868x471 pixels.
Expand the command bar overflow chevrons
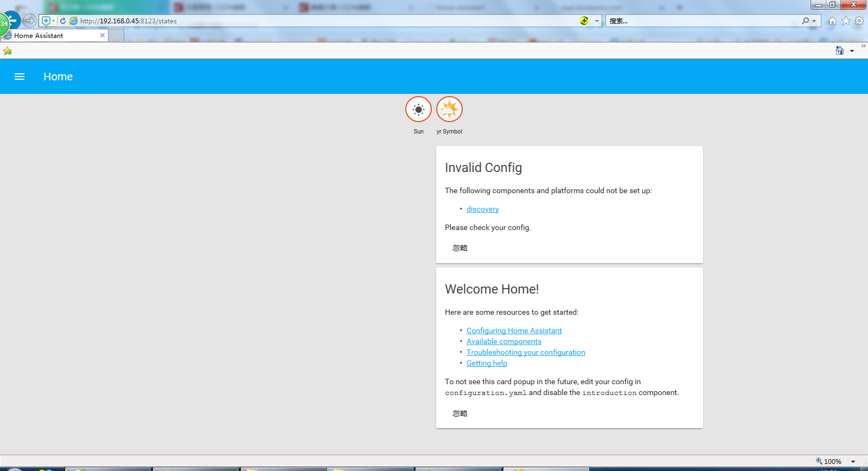863,46
